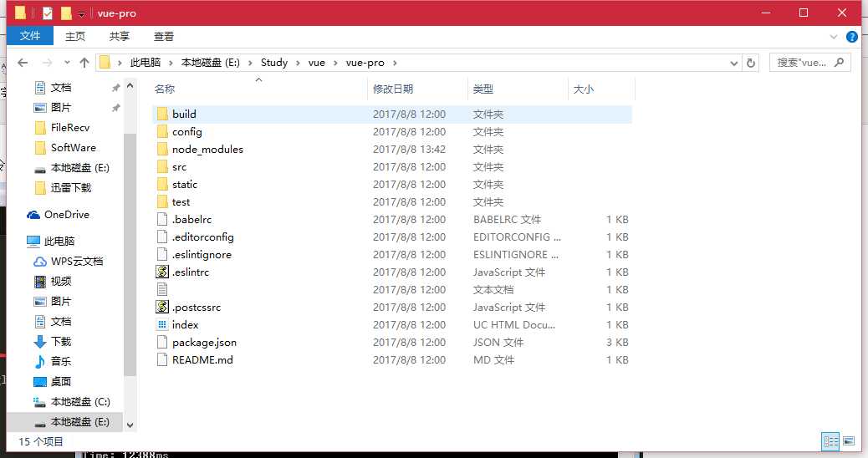Click navigation pane scrollbar up arrow
Image resolution: width=868 pixels, height=458 pixels.
click(130, 86)
